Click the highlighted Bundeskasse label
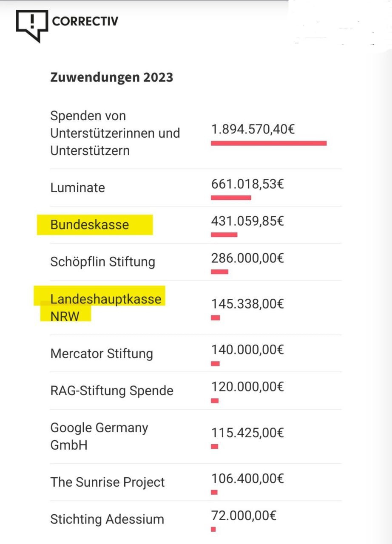392x544 pixels. click(90, 224)
